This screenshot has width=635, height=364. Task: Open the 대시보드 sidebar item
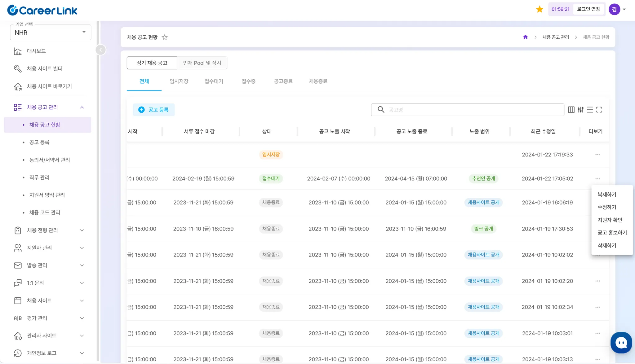coord(36,51)
